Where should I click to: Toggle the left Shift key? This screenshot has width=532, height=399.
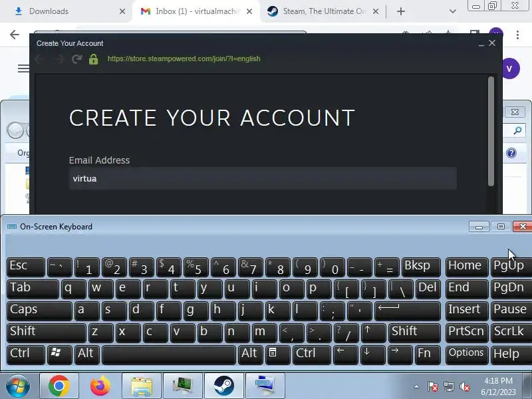pos(46,333)
